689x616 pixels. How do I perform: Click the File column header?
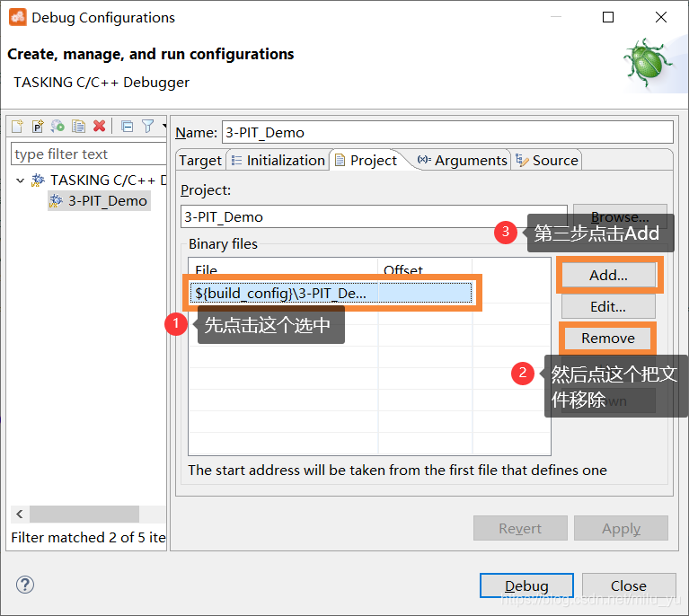point(283,268)
